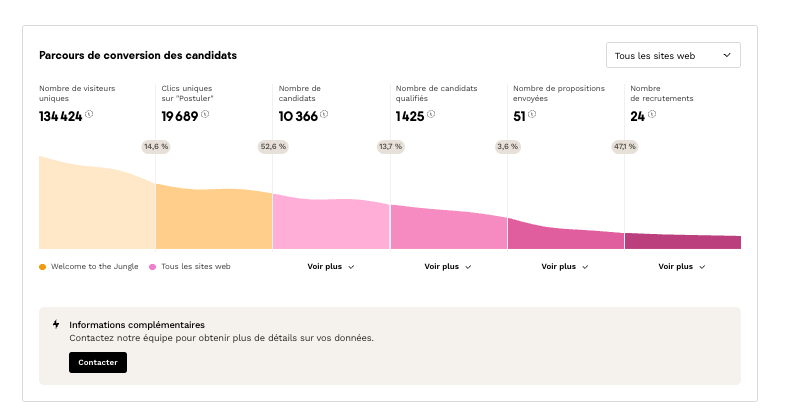Expand "Voir plus" under Nombre de candidats
This screenshot has width=795, height=416.
click(x=331, y=267)
